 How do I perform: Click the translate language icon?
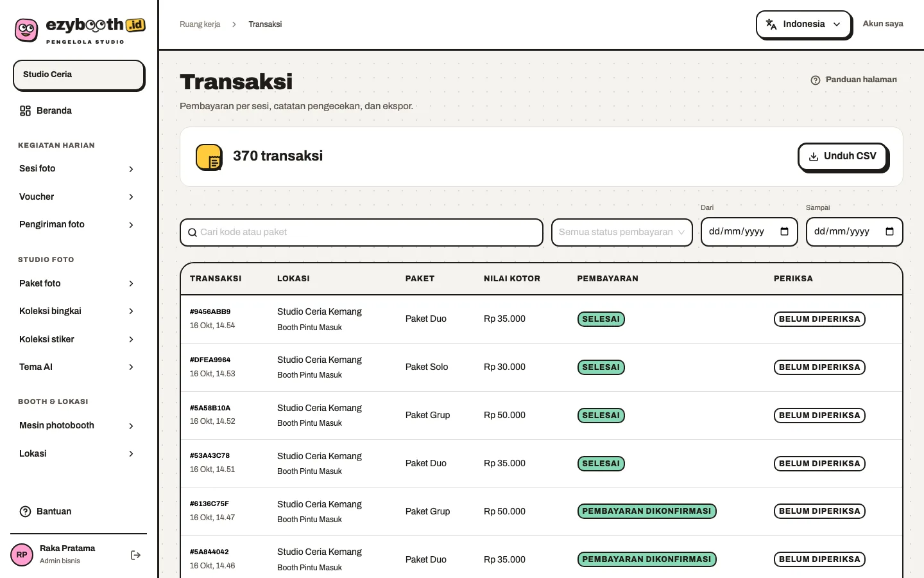coord(771,24)
